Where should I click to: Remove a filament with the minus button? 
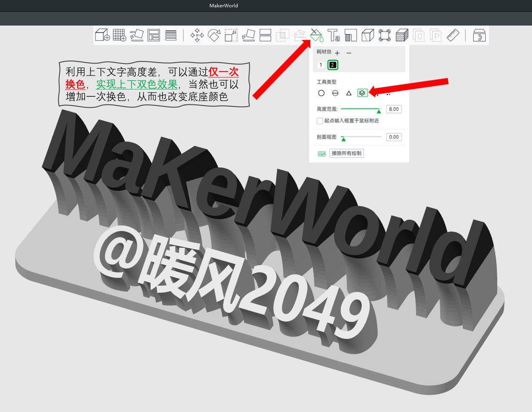point(349,53)
